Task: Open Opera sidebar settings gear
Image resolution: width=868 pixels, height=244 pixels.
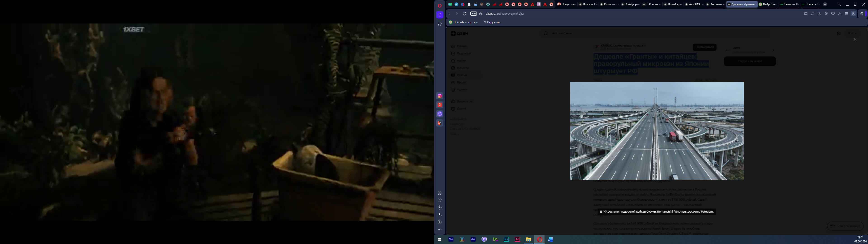Action: [439, 222]
